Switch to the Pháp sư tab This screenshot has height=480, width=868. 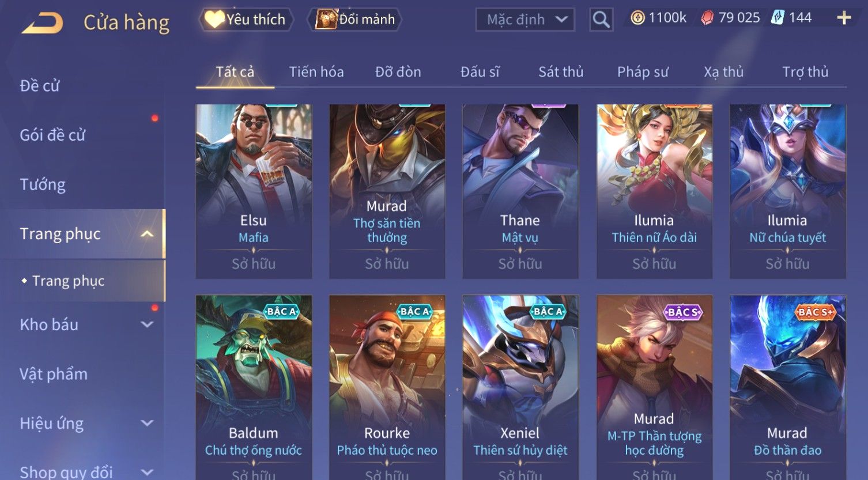[643, 72]
